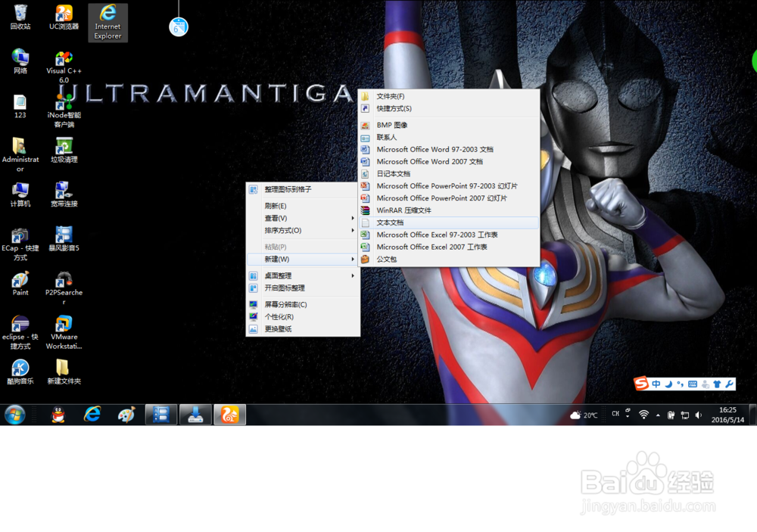Create new Excel 2007 工作表
The width and height of the screenshot is (757, 532).
pyautogui.click(x=449, y=247)
